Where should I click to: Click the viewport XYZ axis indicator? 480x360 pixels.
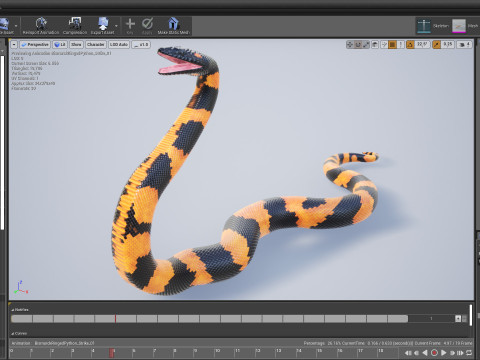(21, 287)
